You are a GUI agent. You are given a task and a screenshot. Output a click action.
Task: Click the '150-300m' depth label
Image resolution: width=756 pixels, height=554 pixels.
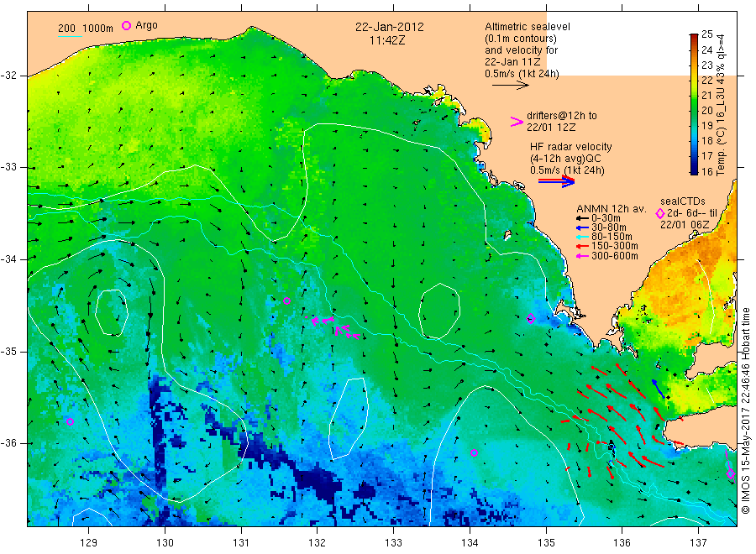(615, 246)
